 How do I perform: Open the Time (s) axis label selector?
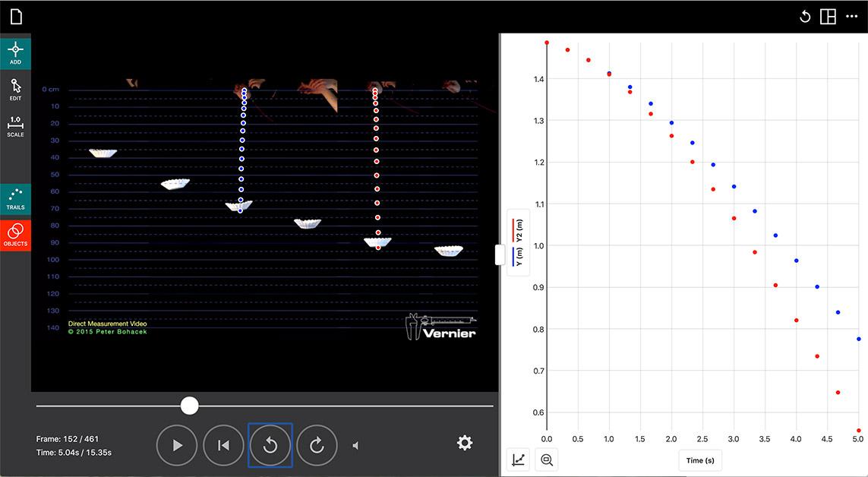click(x=699, y=460)
